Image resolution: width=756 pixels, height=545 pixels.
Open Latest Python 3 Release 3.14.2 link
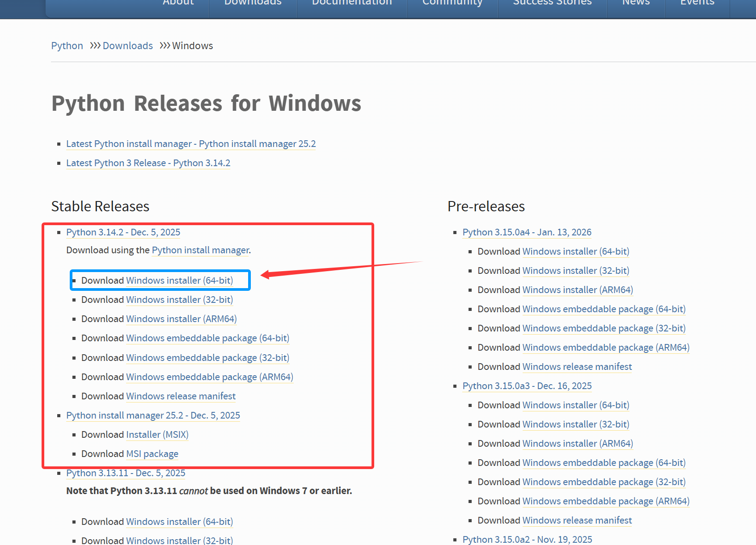tap(148, 163)
